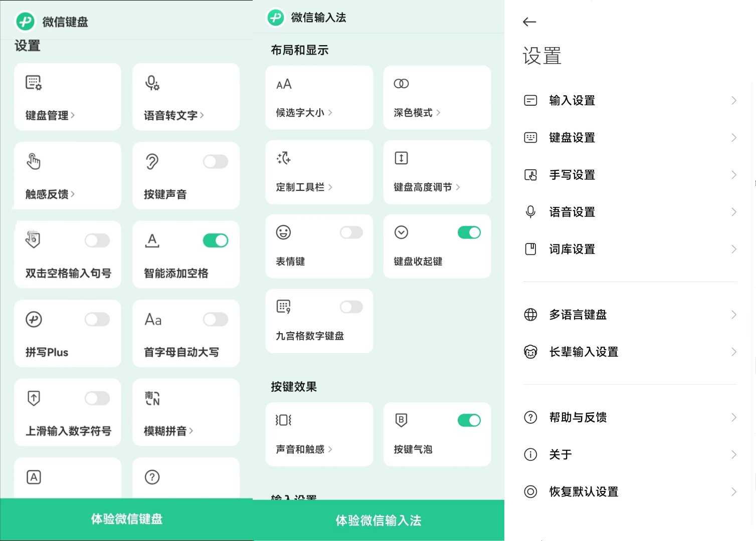
Task: Tap the 触感反馈 haptic finger icon
Action: [34, 161]
